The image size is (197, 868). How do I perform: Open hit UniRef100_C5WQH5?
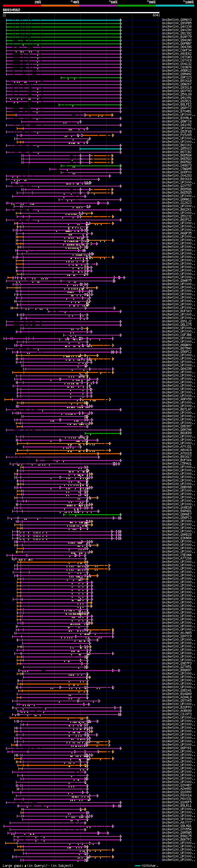(177, 169)
